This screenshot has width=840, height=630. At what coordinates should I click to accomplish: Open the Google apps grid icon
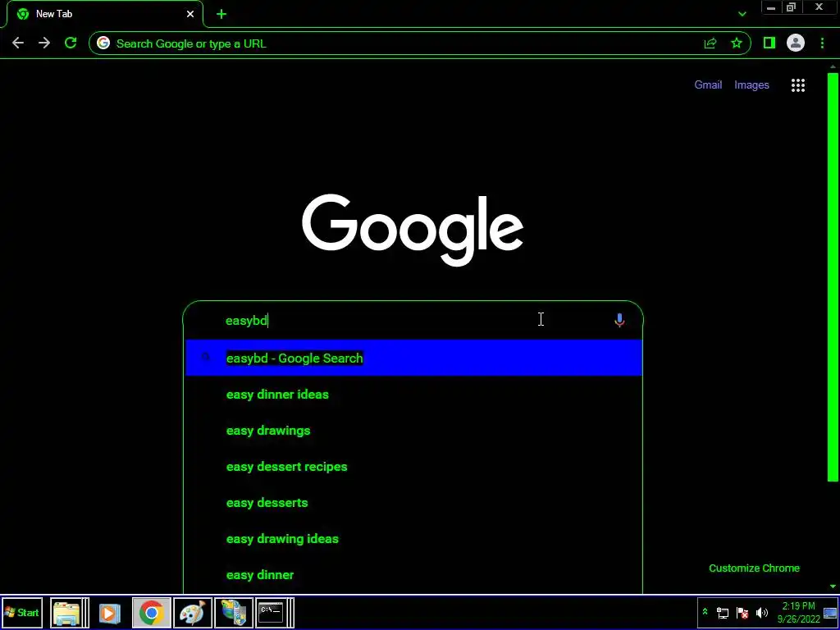[x=797, y=85]
